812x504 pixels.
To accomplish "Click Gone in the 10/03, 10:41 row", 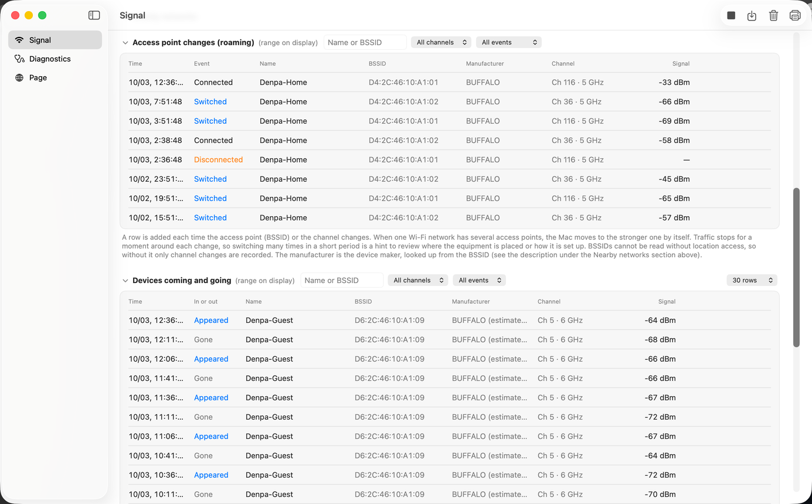I will [x=203, y=455].
